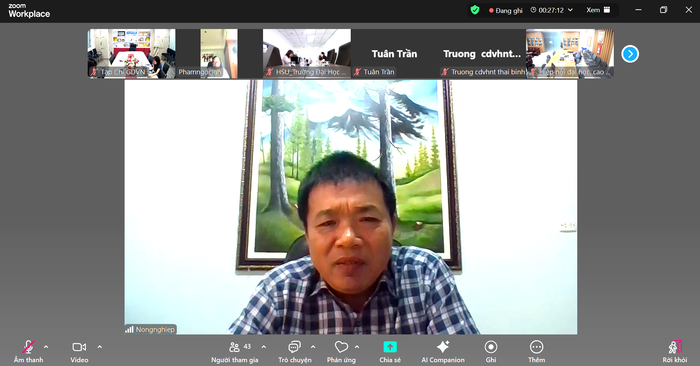700x366 pixels.
Task: Click the Zoom Workplace logo
Action: (29, 11)
